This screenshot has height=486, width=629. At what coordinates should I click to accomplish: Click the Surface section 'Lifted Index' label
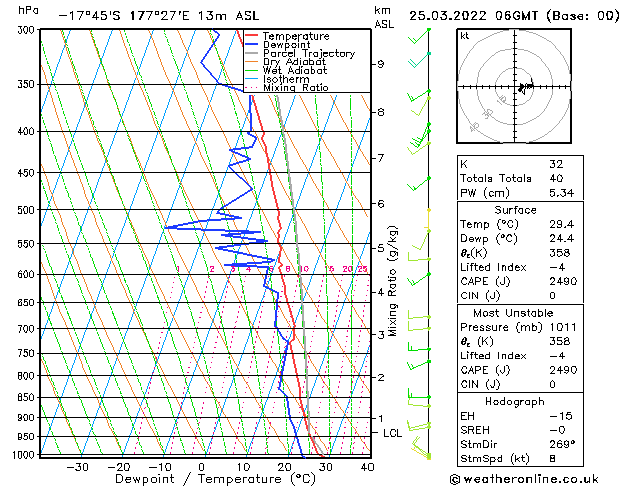(493, 267)
